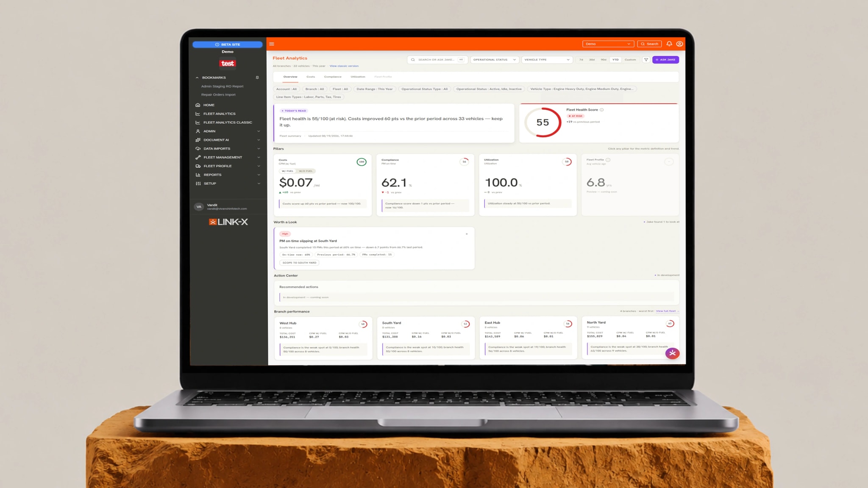Switch to the Costs tab
This screenshot has width=868, height=488.
(311, 77)
